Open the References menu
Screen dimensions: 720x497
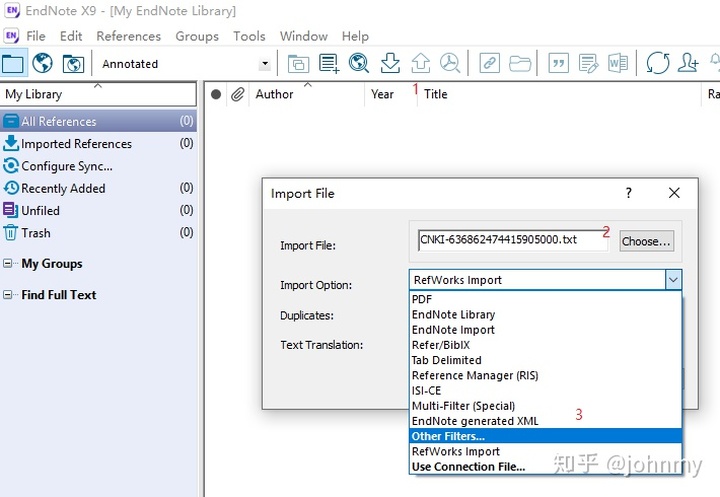[129, 36]
